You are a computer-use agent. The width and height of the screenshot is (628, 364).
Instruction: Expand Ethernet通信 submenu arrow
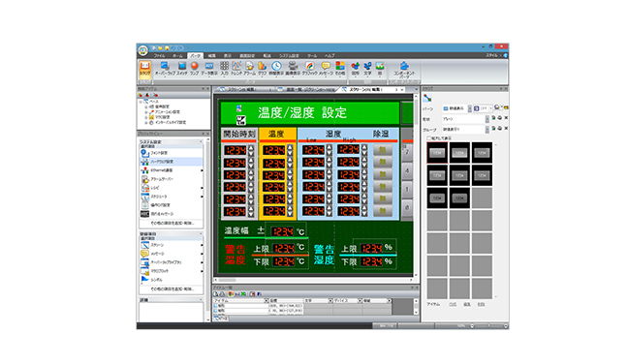tap(202, 170)
